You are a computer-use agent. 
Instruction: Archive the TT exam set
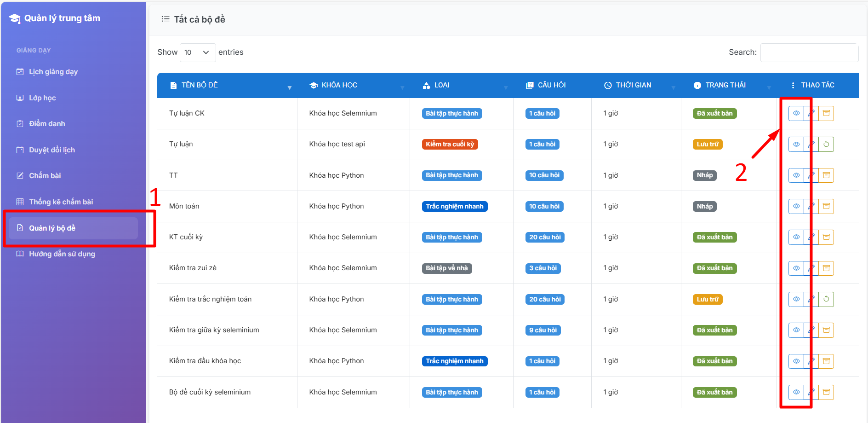[826, 175]
